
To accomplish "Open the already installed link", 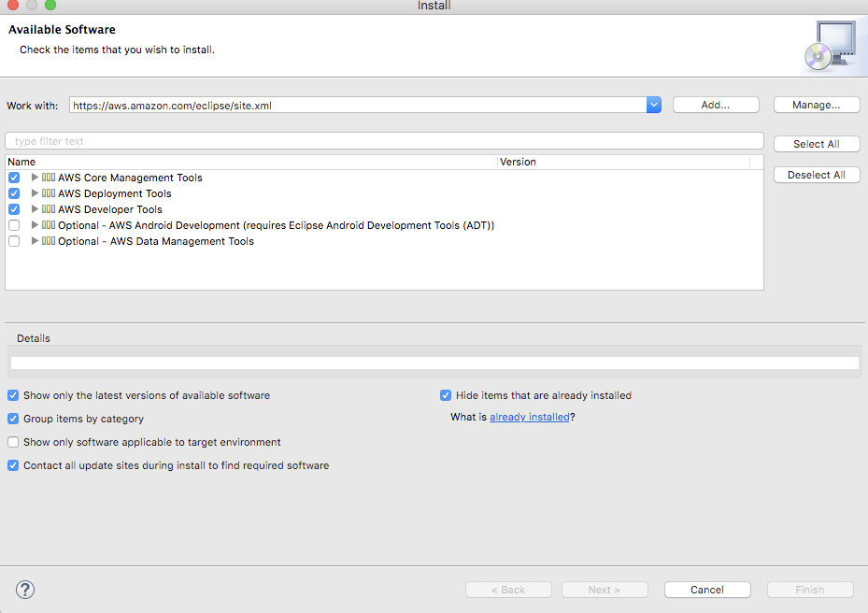I will [529, 417].
